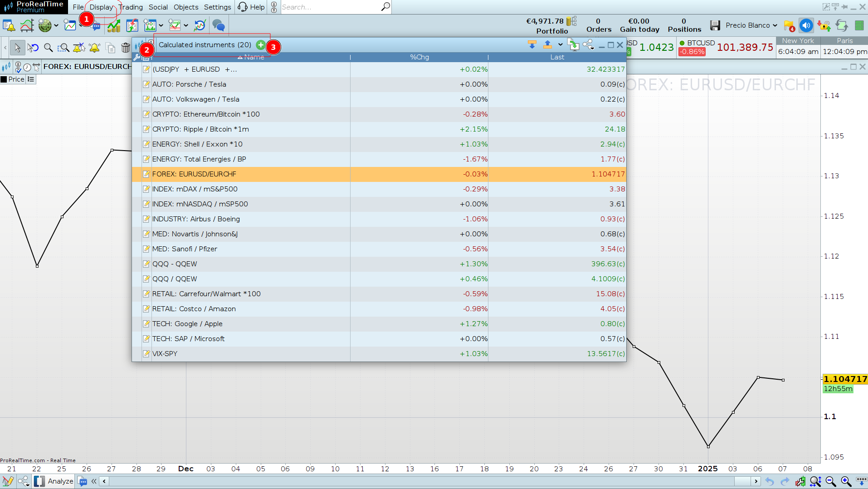Open the Portfolio balance display

pos(552,26)
